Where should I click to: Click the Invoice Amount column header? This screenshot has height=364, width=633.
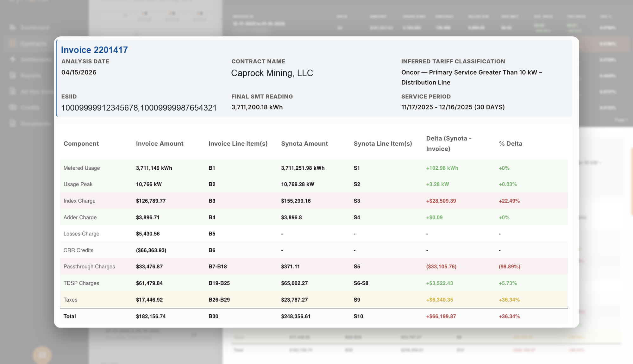tap(160, 144)
